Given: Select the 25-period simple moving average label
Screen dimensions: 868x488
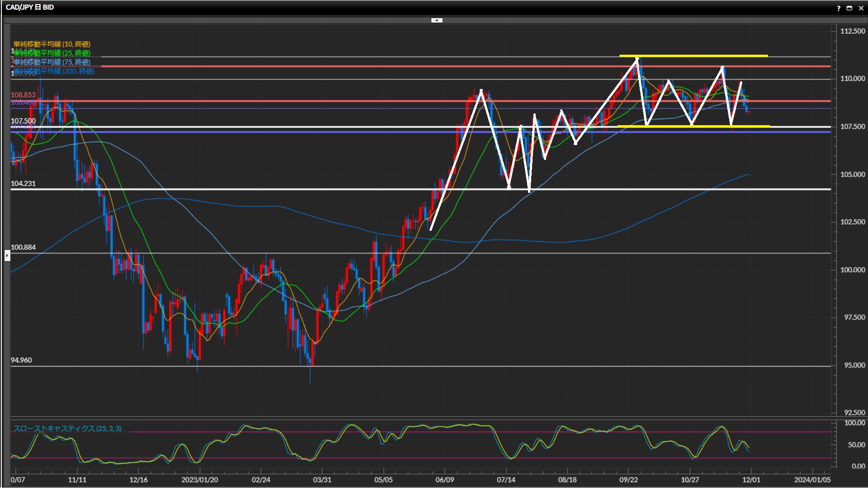Looking at the screenshot, I should [52, 53].
